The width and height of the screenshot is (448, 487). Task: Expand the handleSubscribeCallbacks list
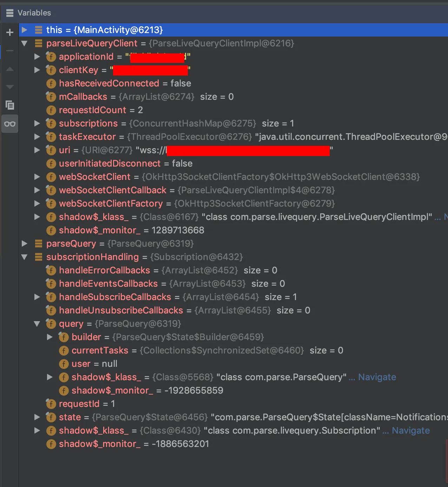(37, 297)
